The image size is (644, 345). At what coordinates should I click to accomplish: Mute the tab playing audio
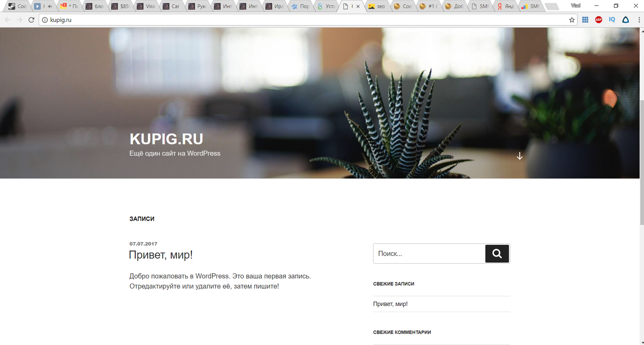[50, 6]
